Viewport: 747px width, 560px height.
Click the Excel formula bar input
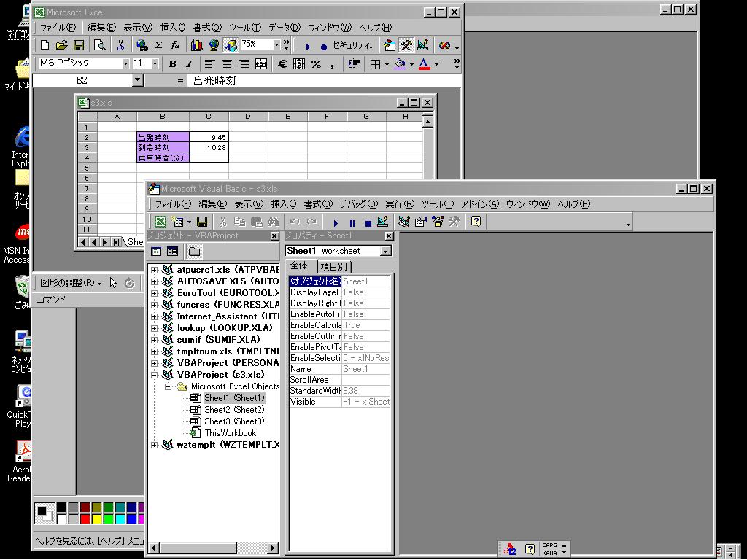[324, 80]
